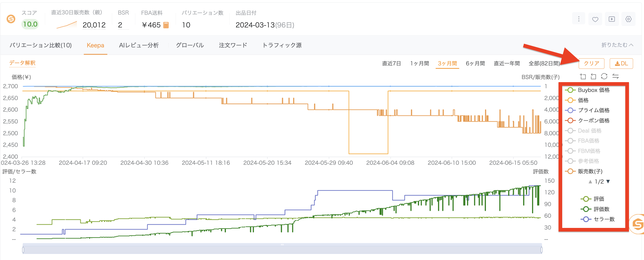The width and height of the screenshot is (644, 260).
Task: Collapse panel with 折りたたむ
Action: coord(617,45)
